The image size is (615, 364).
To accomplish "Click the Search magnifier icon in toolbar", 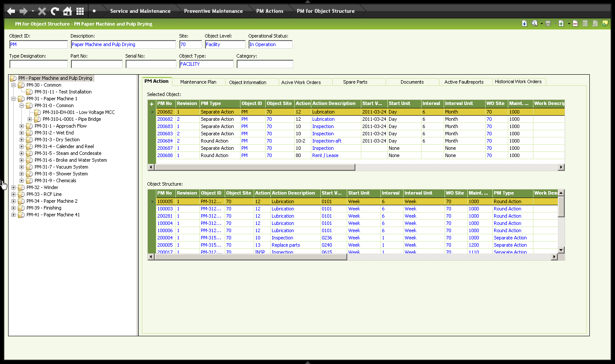I will pyautogui.click(x=534, y=23).
